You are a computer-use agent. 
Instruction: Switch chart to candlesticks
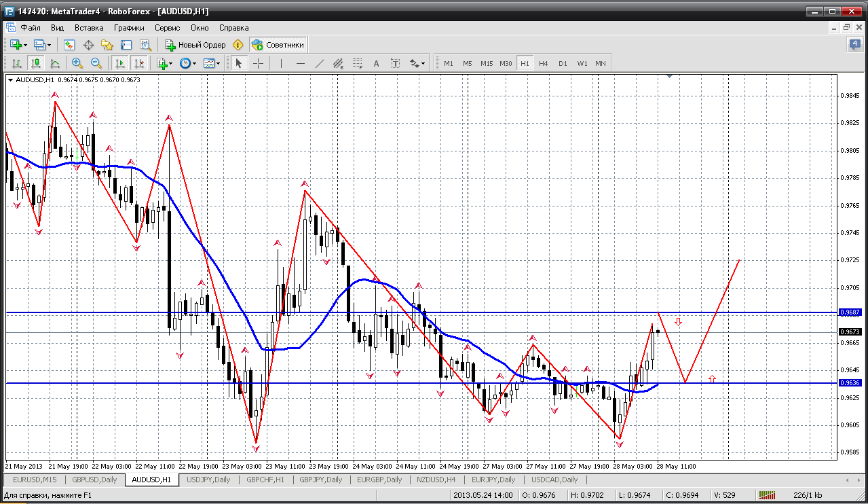coord(36,63)
